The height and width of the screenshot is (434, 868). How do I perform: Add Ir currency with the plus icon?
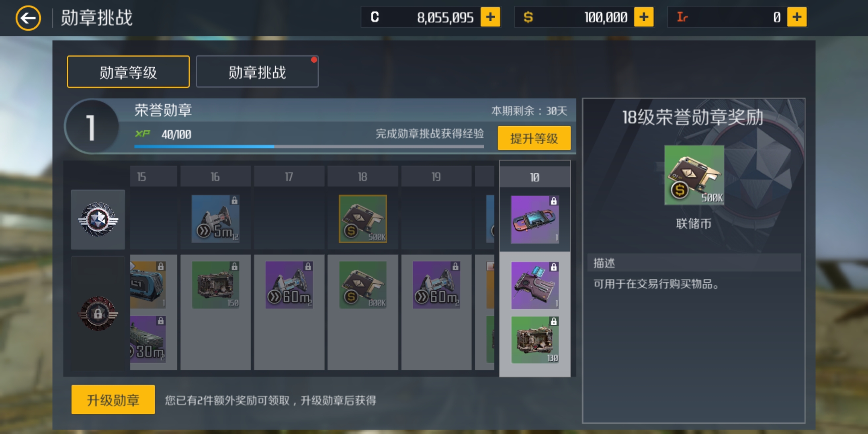(797, 17)
